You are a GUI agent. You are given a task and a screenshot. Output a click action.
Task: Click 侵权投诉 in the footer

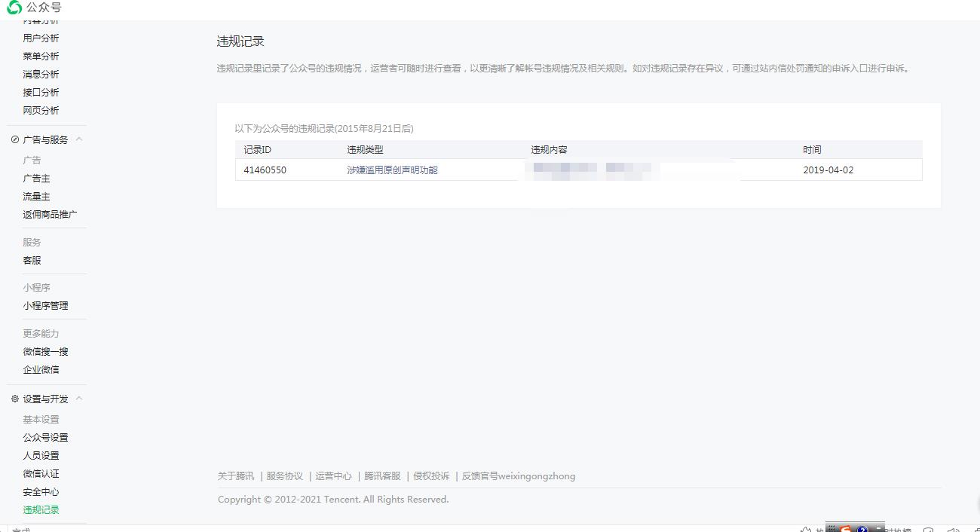[431, 476]
